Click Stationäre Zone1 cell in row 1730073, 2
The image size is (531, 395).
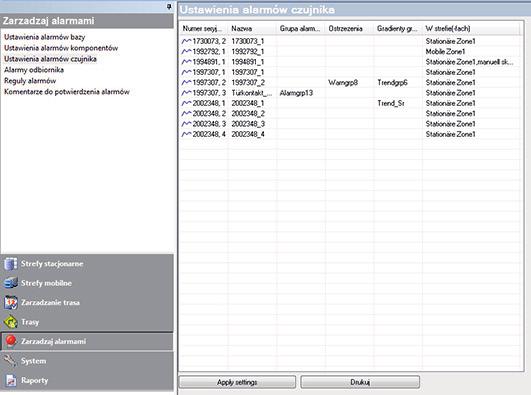[x=450, y=41]
